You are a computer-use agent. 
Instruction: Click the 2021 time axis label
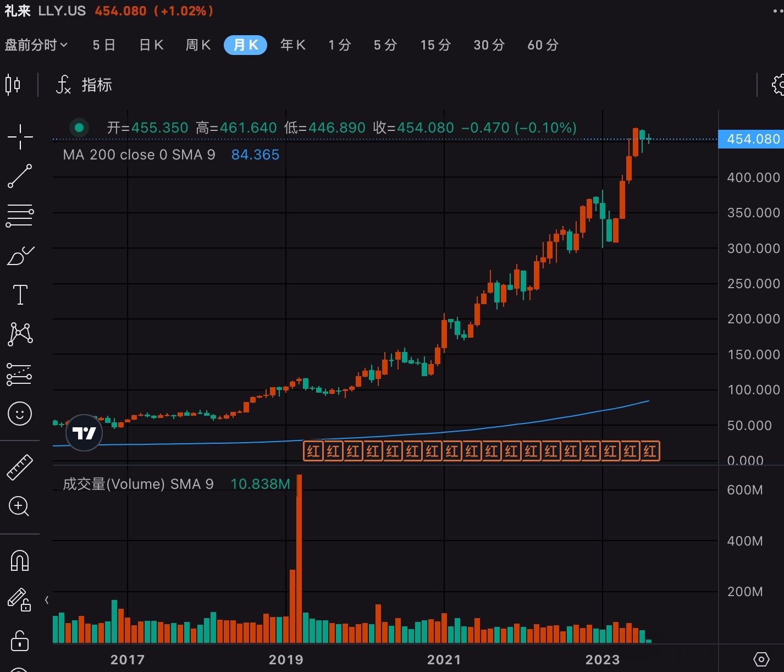pos(444,659)
